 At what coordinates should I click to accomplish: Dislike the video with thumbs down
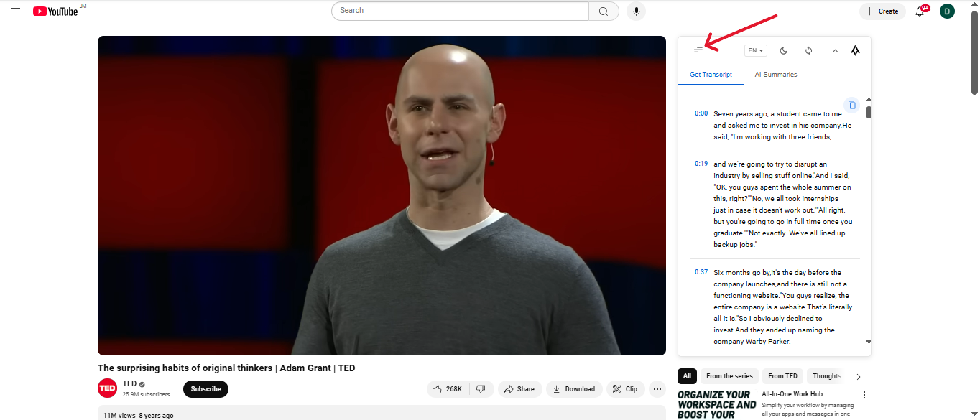coord(481,389)
